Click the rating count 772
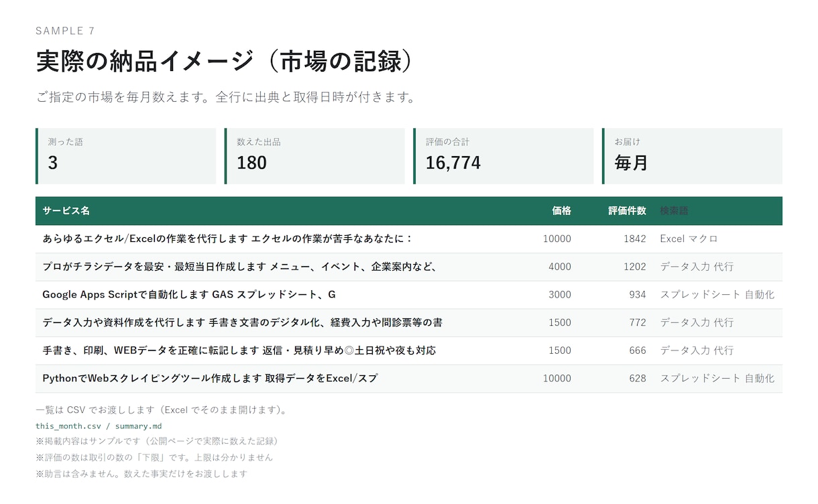This screenshot has height=504, width=818. tap(638, 323)
